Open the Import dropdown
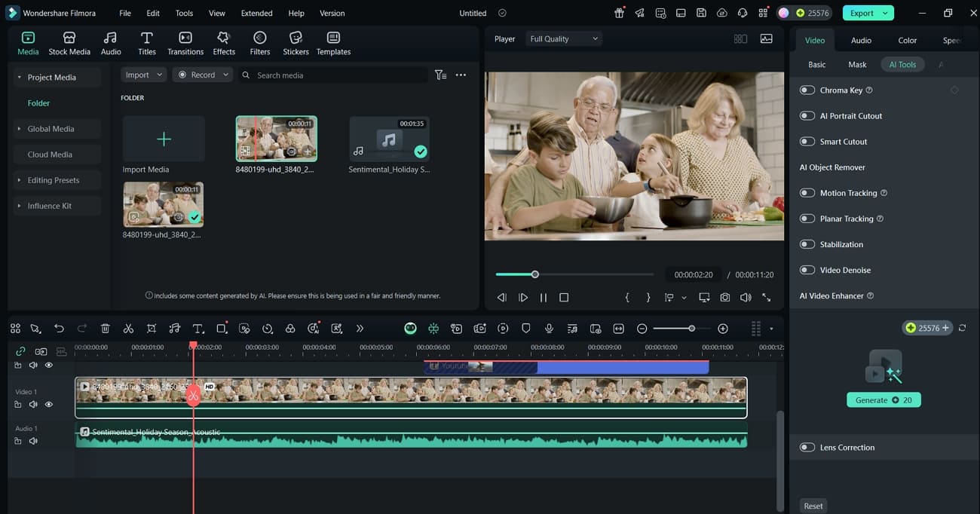Screen dimensions: 980x514 tap(143, 75)
